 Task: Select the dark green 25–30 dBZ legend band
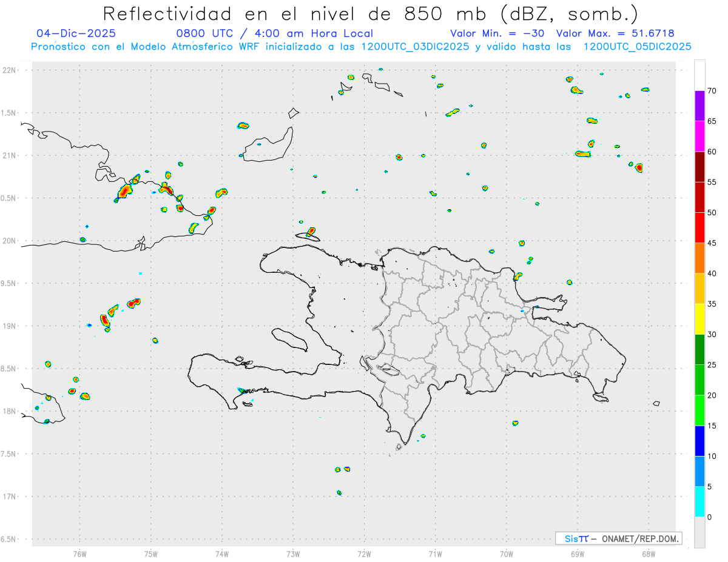point(699,349)
